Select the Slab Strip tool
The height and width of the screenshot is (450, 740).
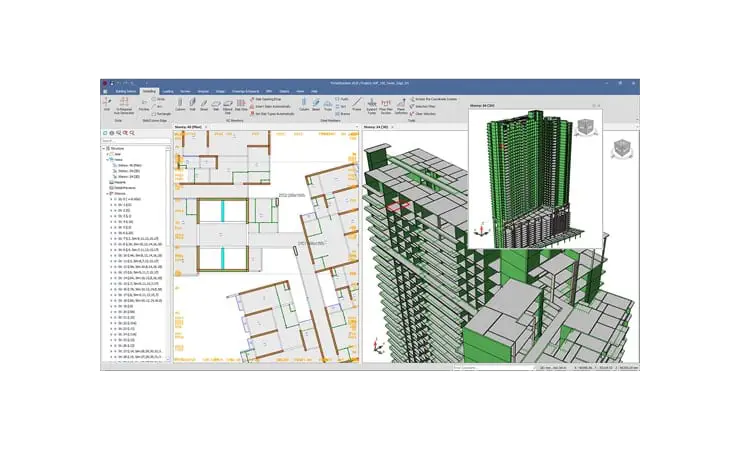(241, 104)
